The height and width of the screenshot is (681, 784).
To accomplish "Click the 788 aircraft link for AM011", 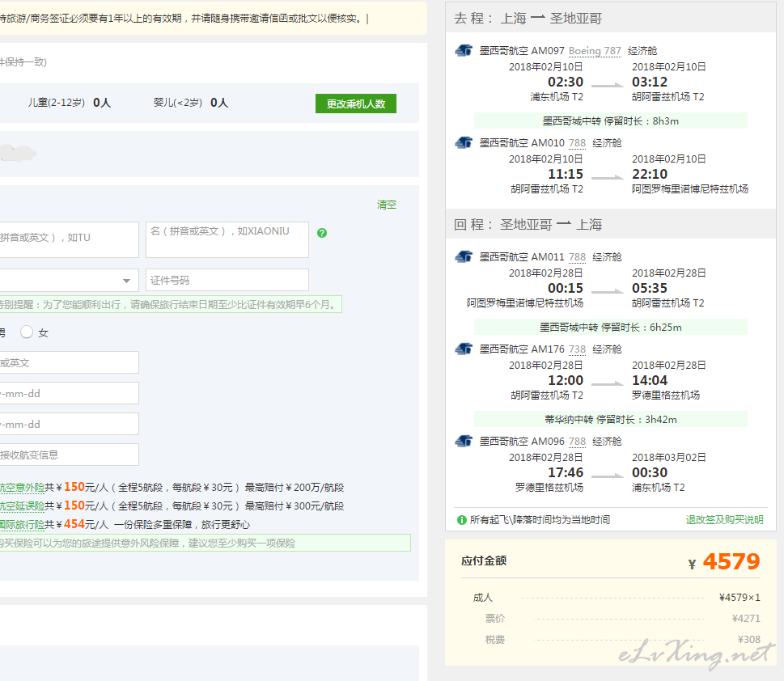I will point(577,257).
